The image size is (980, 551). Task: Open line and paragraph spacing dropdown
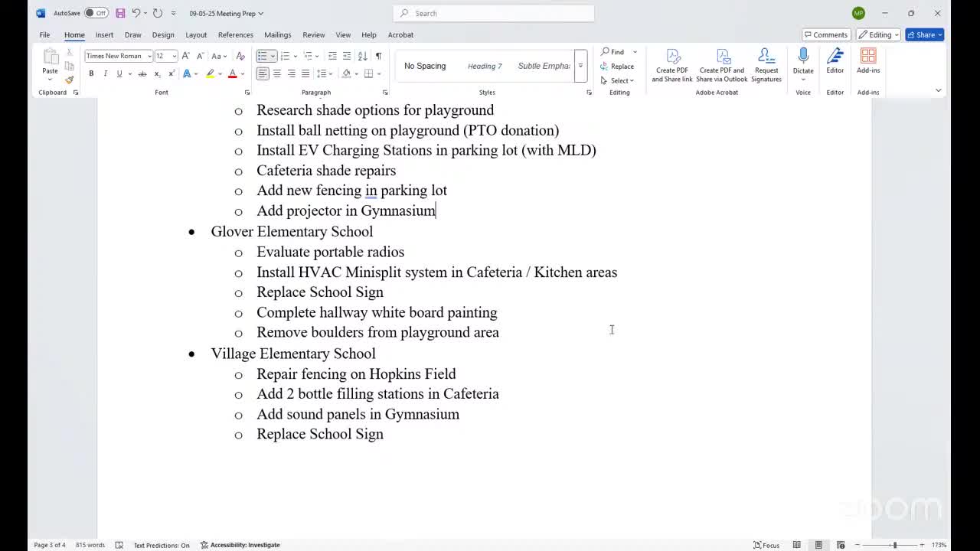pyautogui.click(x=323, y=73)
